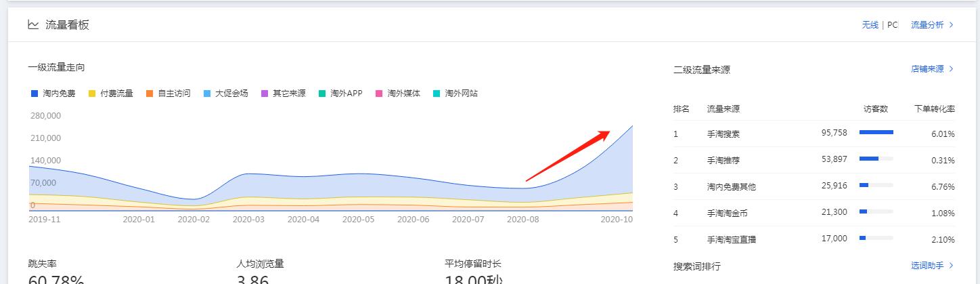Click the 人均浏览量 metric label
980x284 pixels.
(260, 264)
